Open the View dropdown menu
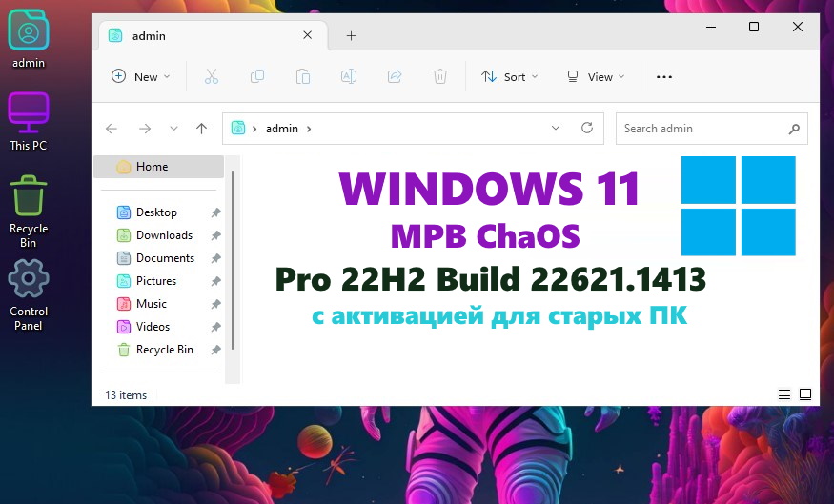The width and height of the screenshot is (834, 504). [596, 77]
